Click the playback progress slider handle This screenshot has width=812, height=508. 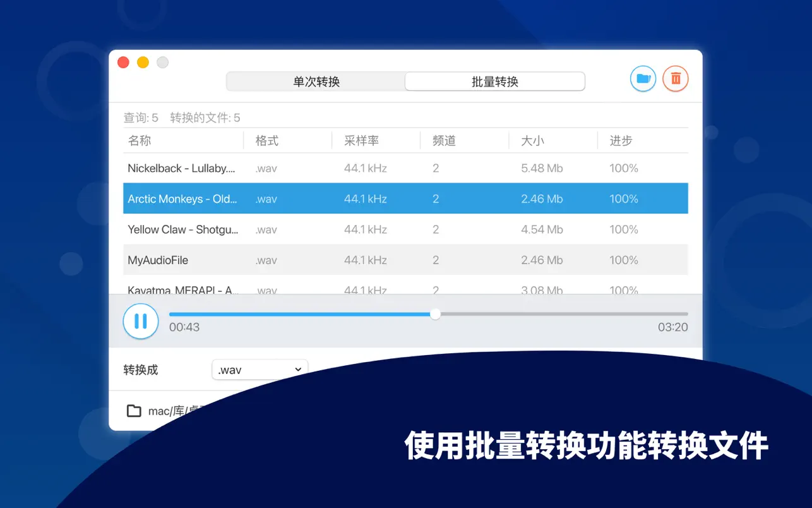(x=435, y=314)
